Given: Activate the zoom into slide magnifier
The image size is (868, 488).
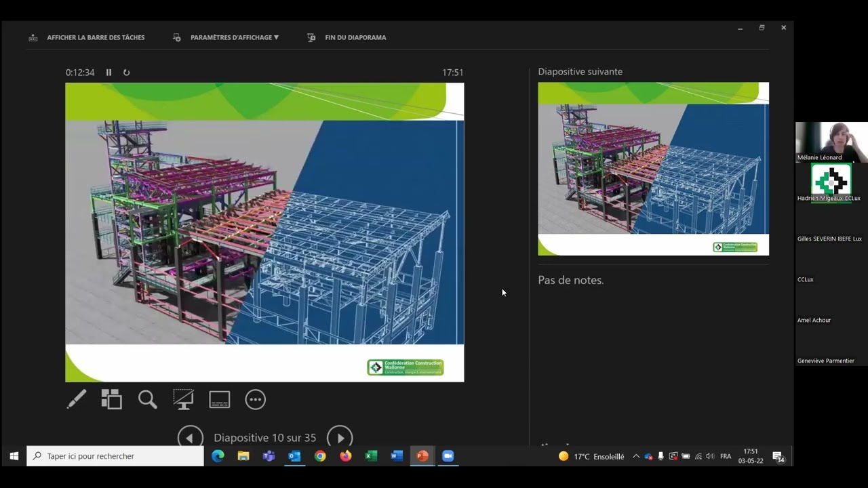Looking at the screenshot, I should pyautogui.click(x=147, y=399).
